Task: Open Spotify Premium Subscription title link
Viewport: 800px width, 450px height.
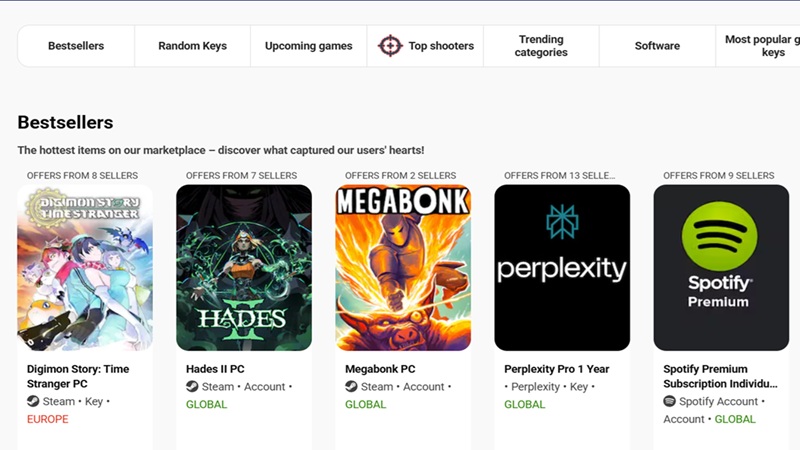Action: pos(720,376)
